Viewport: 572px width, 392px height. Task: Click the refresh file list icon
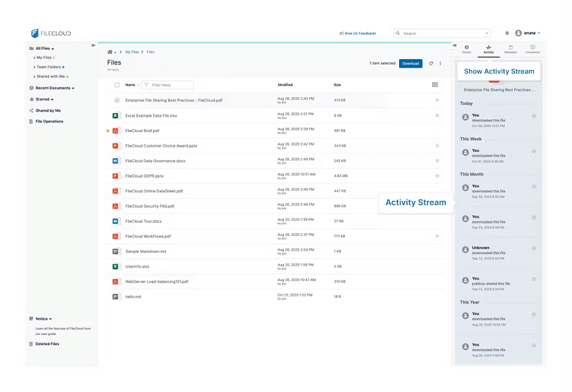[431, 63]
